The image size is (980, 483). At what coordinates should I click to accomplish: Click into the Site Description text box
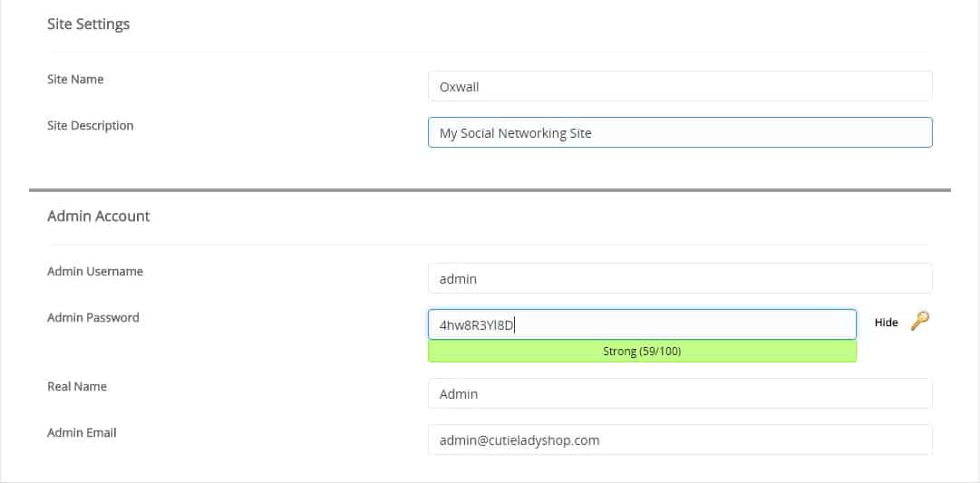point(680,132)
